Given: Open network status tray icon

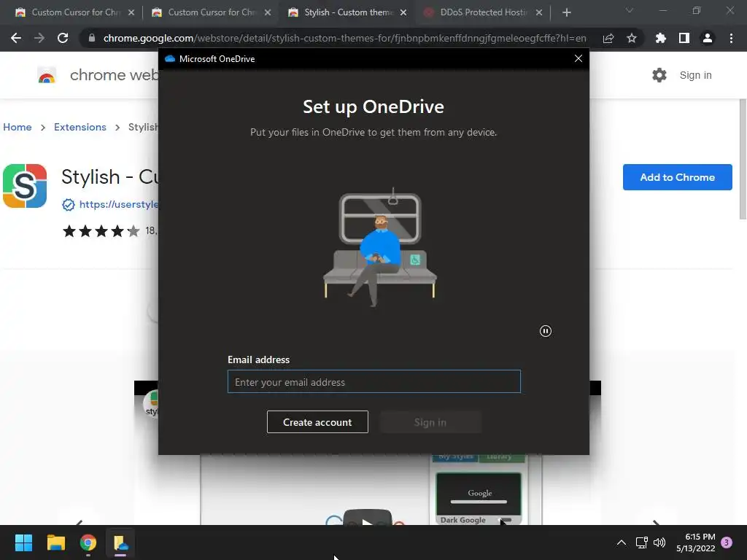Looking at the screenshot, I should [642, 542].
